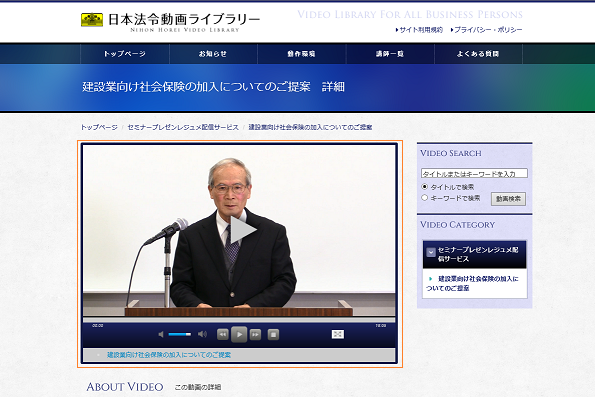
Task: Open the トップページ navigation tab
Action: coord(124,54)
